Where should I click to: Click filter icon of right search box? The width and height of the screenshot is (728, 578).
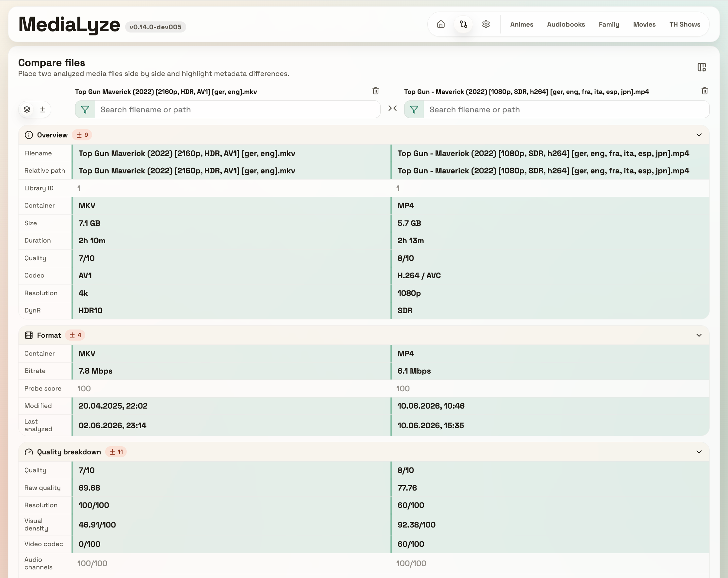pyautogui.click(x=414, y=109)
